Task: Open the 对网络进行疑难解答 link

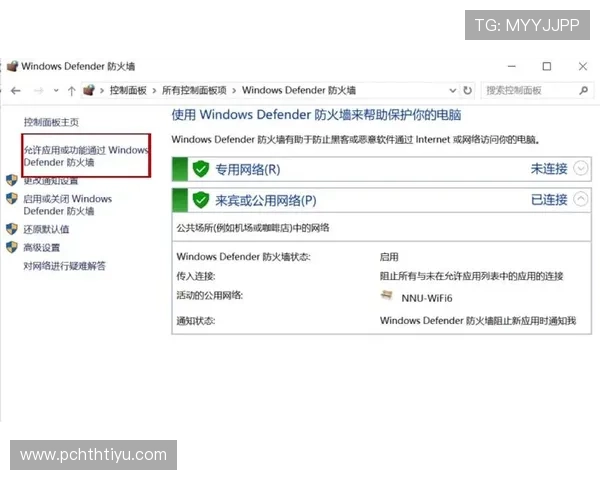Action: pyautogui.click(x=64, y=266)
